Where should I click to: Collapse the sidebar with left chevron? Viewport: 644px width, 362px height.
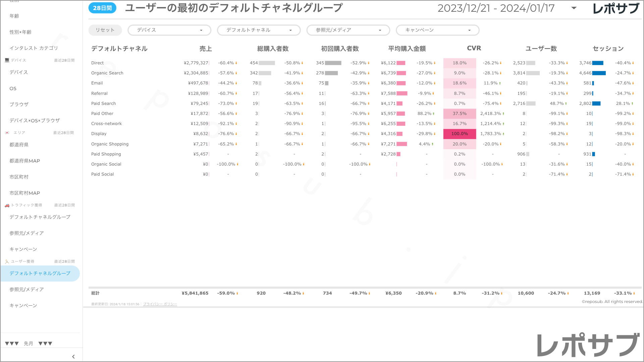point(73,357)
